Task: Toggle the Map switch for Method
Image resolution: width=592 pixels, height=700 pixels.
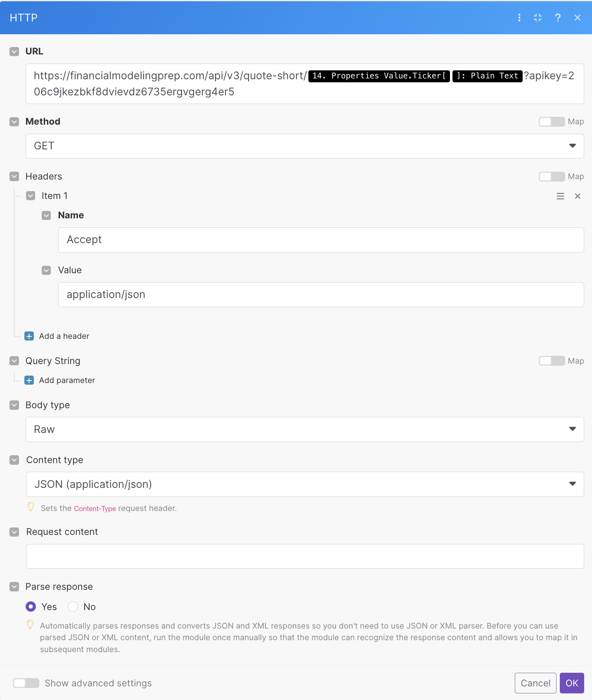Action: (x=552, y=122)
